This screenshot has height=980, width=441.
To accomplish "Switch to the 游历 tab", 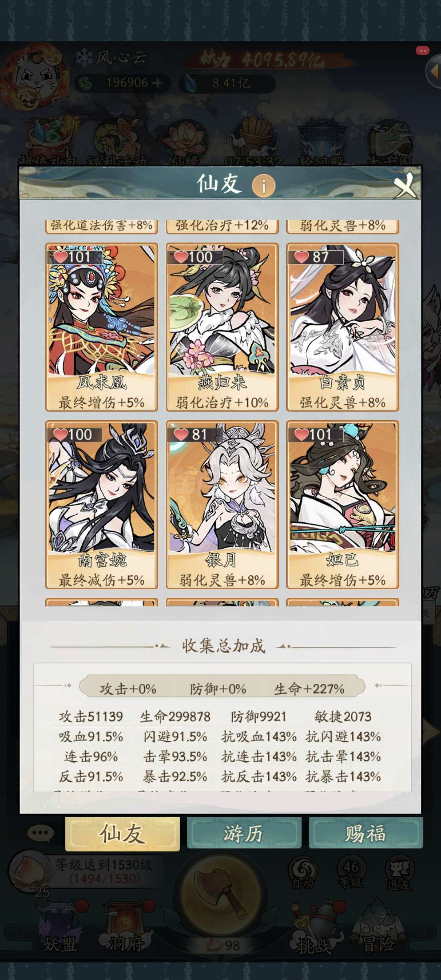I will click(x=244, y=833).
